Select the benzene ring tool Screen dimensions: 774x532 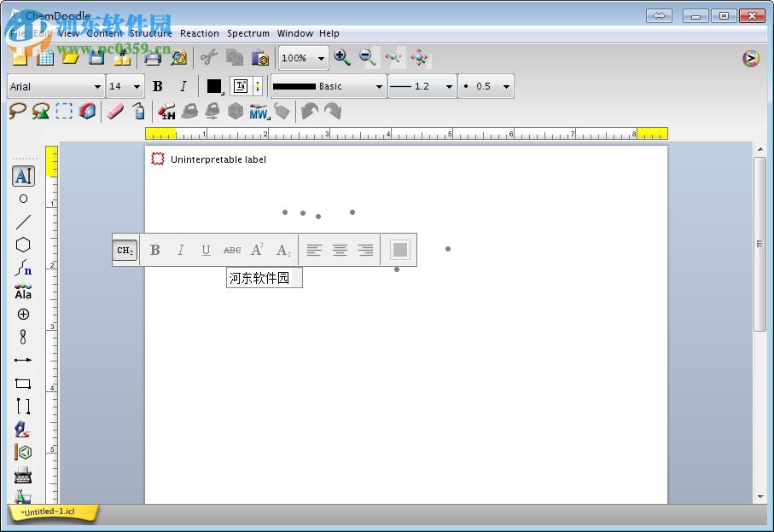(23, 245)
